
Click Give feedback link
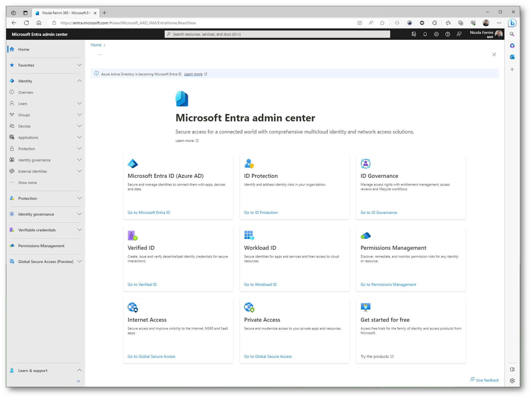(484, 380)
